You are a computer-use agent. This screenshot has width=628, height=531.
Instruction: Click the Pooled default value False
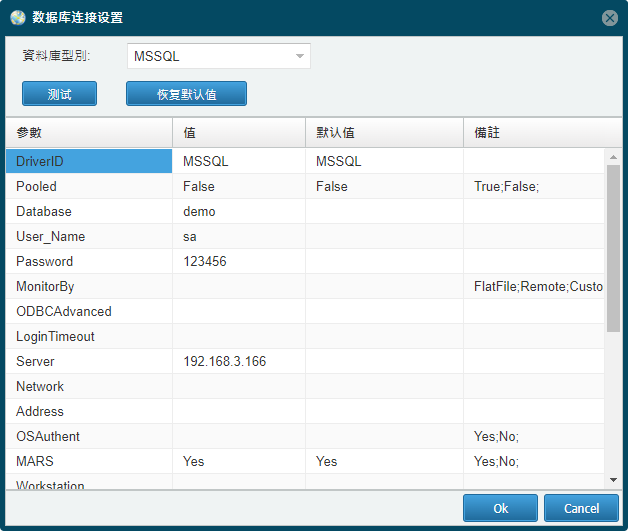click(x=384, y=186)
